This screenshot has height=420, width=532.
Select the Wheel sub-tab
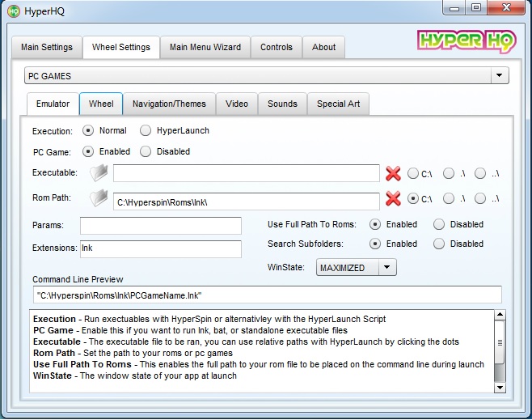pos(101,104)
